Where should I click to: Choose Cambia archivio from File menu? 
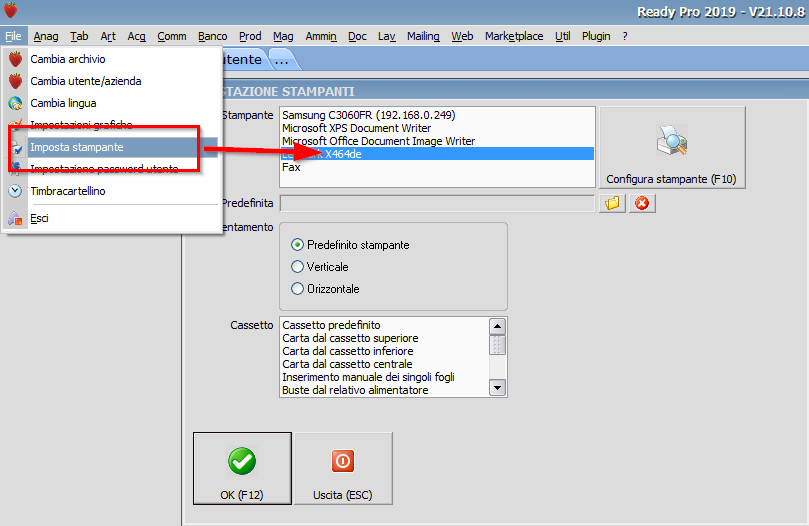[x=112, y=59]
